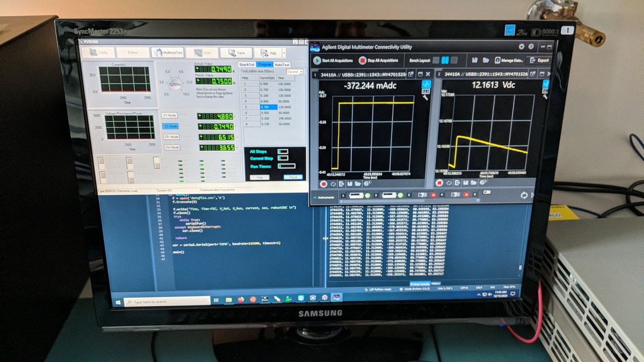Click the refresh icon below the mAdc chart
The width and height of the screenshot is (644, 362).
click(x=334, y=183)
